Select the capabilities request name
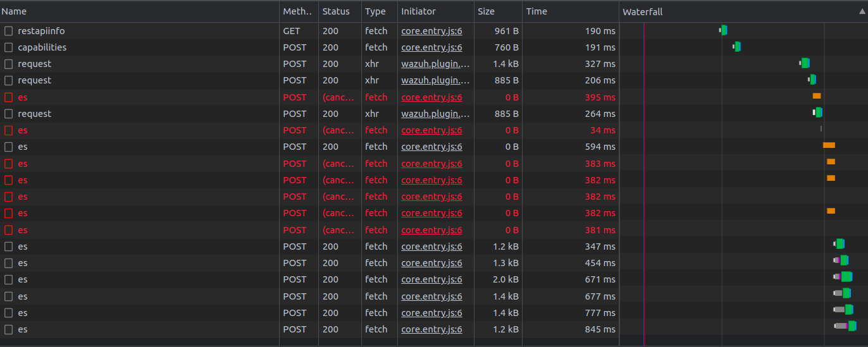The image size is (868, 347). 42,47
